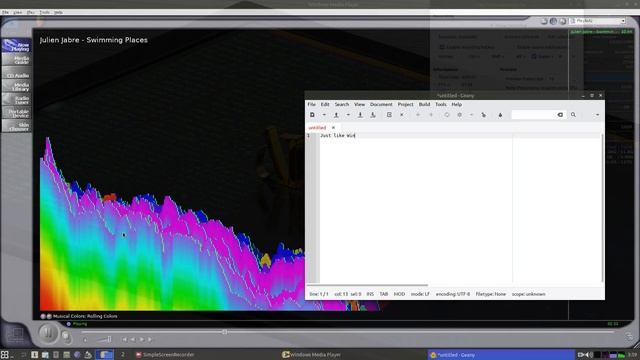Switch to workspace 2 on the taskbar
640x360 pixels.
[x=122, y=355]
